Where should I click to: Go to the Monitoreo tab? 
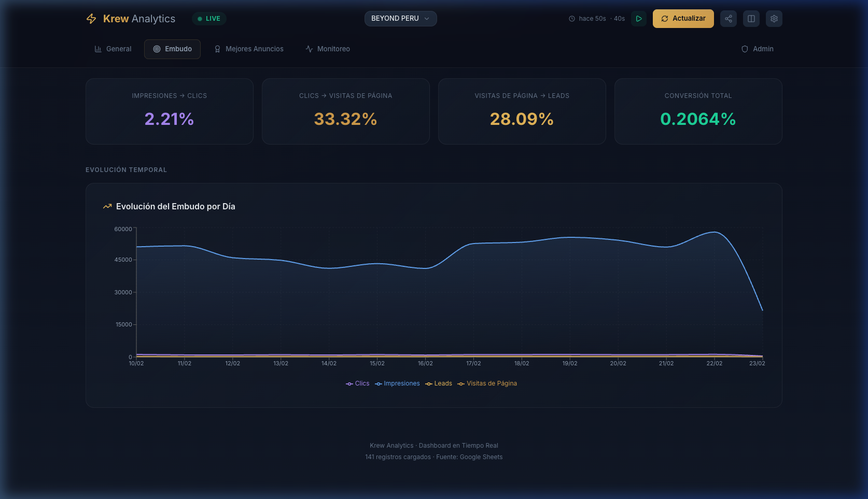tap(328, 49)
